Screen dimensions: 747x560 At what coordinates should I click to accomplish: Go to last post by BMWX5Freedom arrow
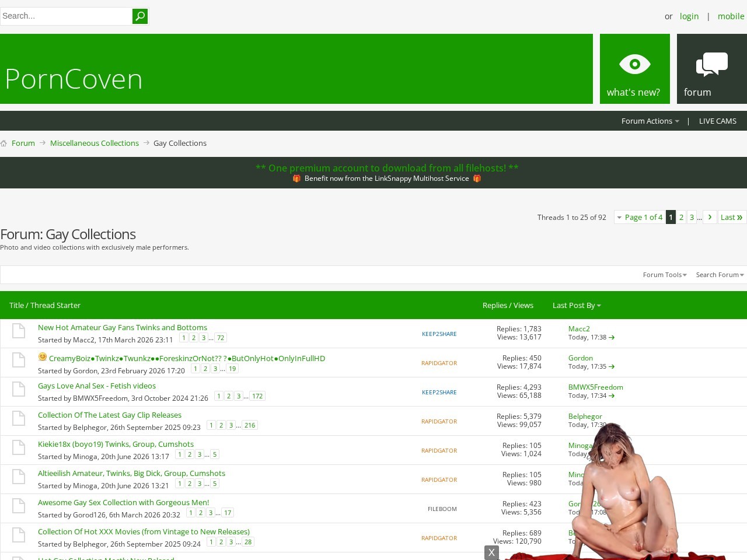[612, 395]
